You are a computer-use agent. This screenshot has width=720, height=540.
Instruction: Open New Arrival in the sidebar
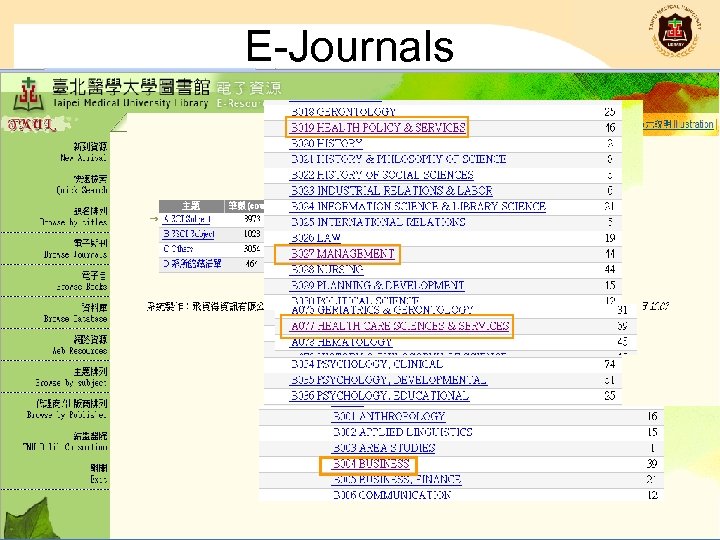pyautogui.click(x=84, y=152)
